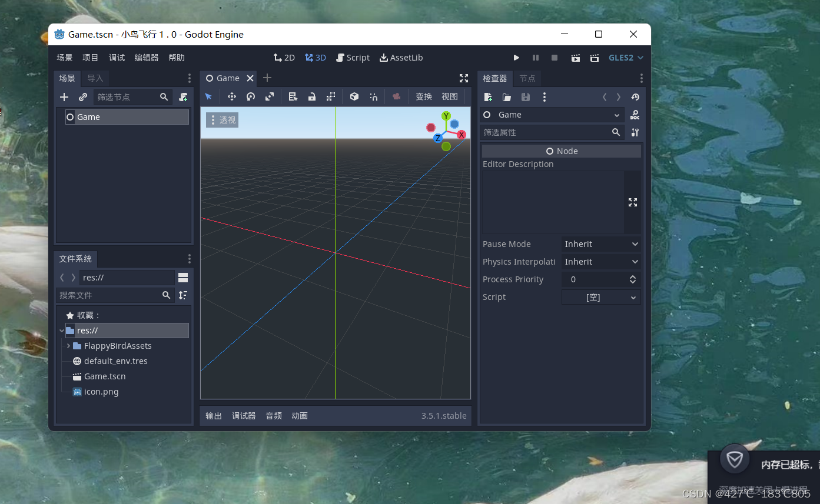Play the project

(x=516, y=58)
